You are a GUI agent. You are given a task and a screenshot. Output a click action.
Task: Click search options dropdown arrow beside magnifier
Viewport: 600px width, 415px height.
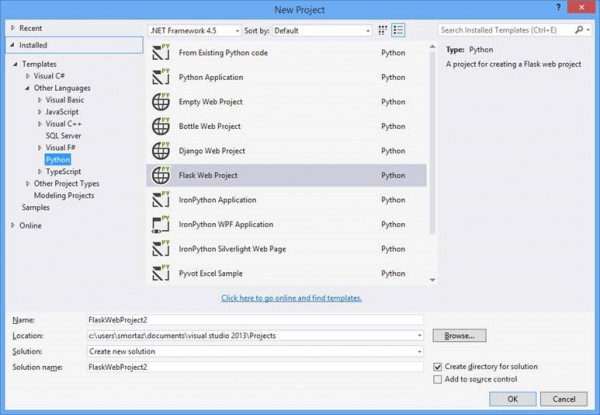[x=588, y=30]
